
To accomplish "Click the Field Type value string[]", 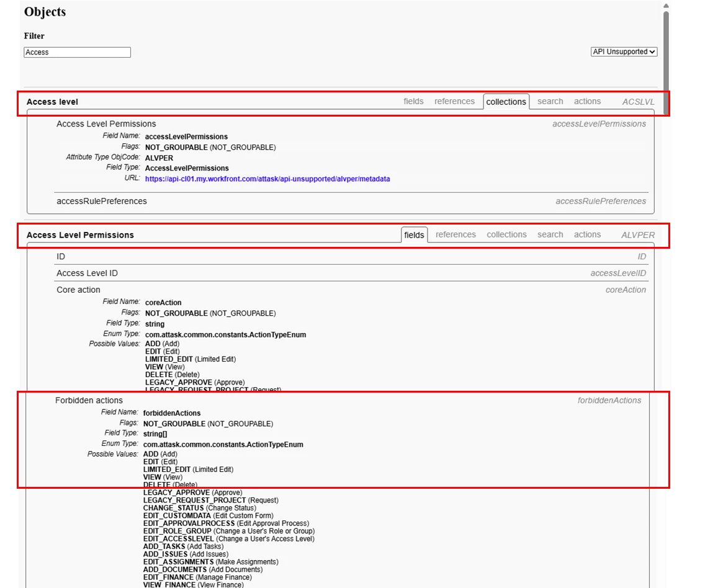I will pyautogui.click(x=155, y=434).
